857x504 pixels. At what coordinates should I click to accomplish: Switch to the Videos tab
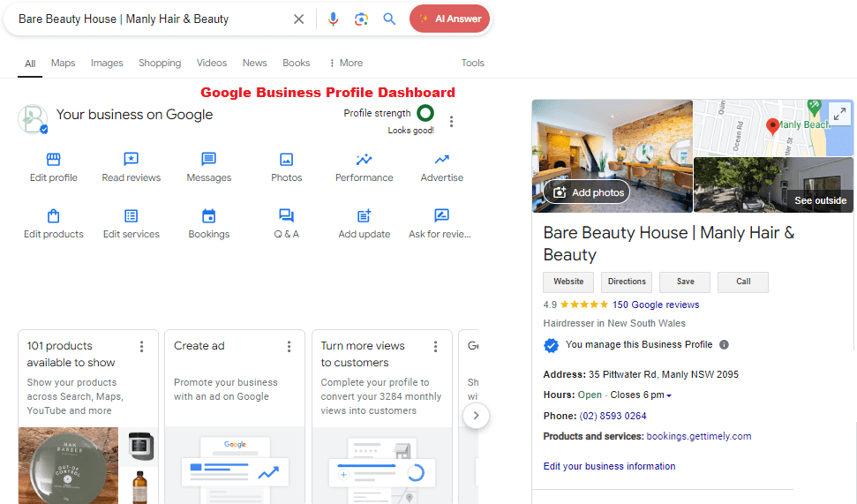coord(212,63)
